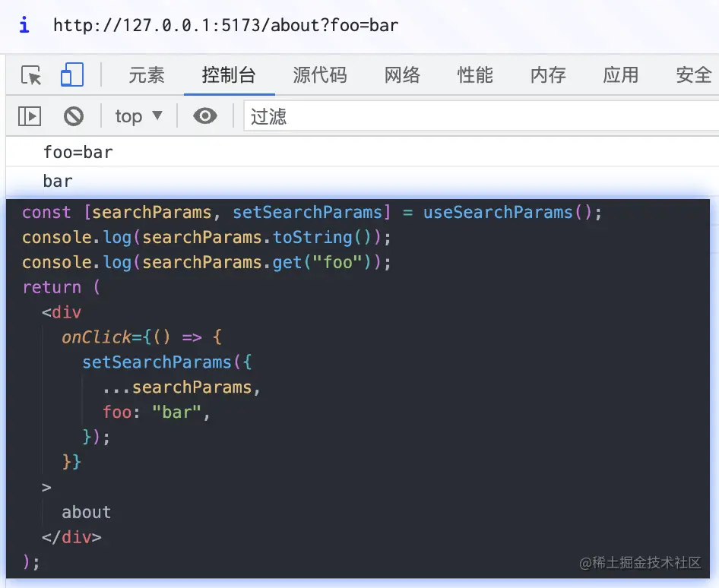The width and height of the screenshot is (719, 588).
Task: Clear the console with the ban icon
Action: (x=74, y=116)
